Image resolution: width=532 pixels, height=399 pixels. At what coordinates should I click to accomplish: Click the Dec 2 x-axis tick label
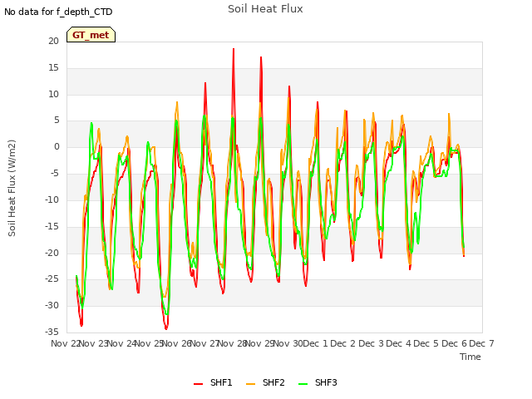tap(343, 343)
